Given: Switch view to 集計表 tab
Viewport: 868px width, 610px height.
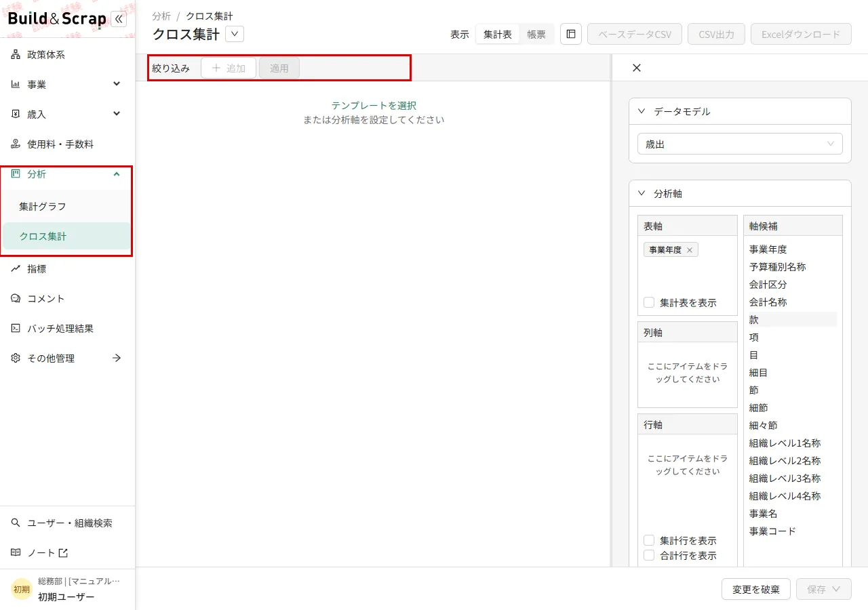Looking at the screenshot, I should (498, 34).
